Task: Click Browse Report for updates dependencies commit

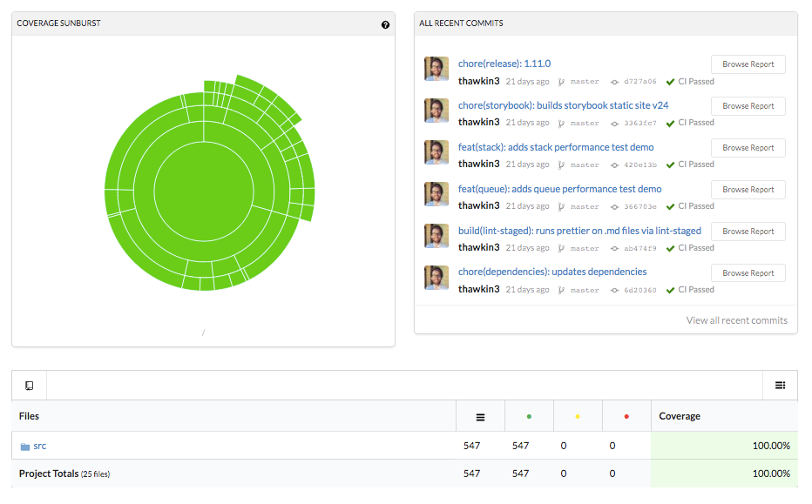Action: click(748, 273)
